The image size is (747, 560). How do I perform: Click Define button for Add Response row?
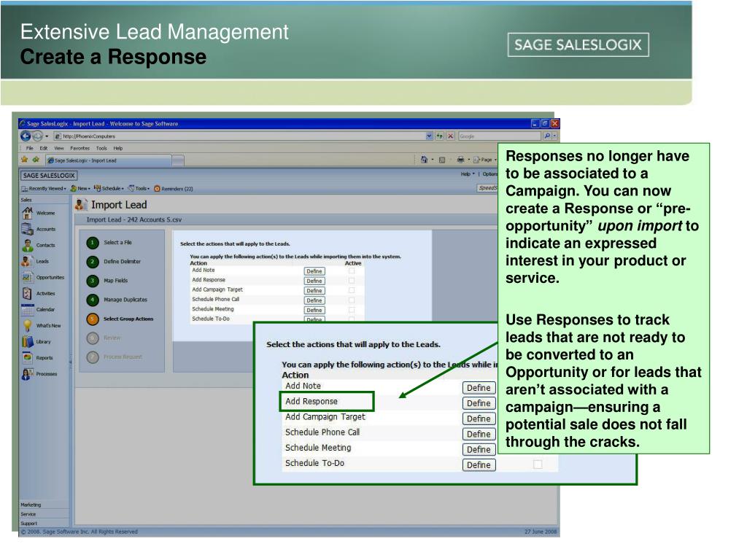[x=314, y=281]
